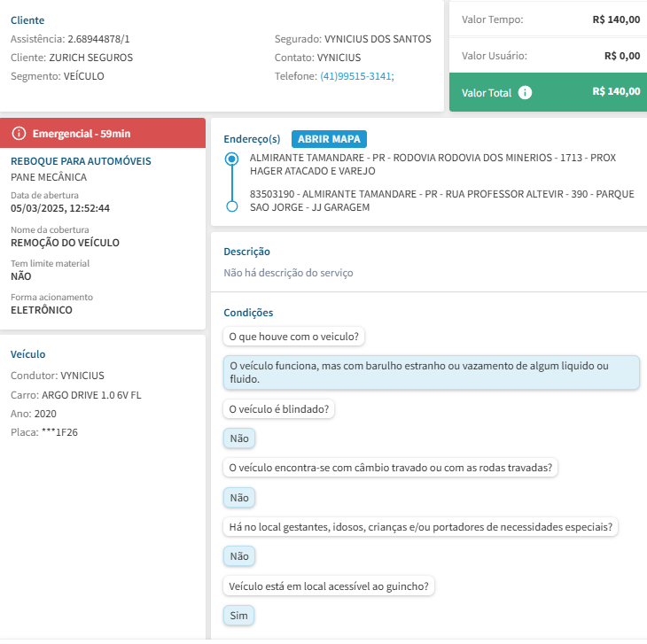Select the filled origin address marker
647x644 pixels.
click(x=232, y=159)
